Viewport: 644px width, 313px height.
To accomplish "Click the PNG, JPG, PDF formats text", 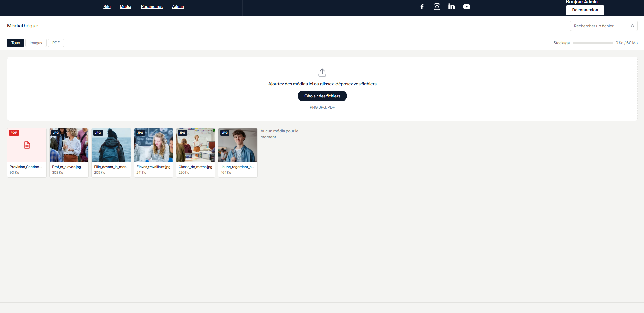I will (x=322, y=107).
